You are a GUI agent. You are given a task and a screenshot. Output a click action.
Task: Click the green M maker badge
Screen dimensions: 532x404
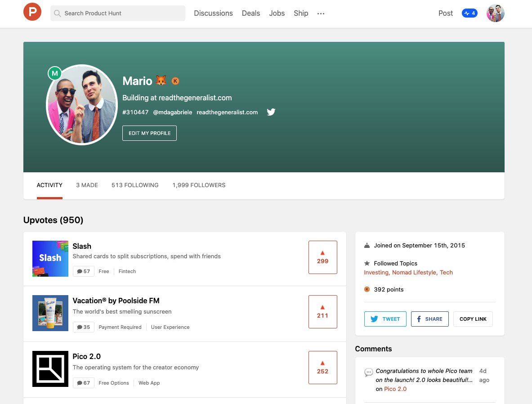[55, 73]
